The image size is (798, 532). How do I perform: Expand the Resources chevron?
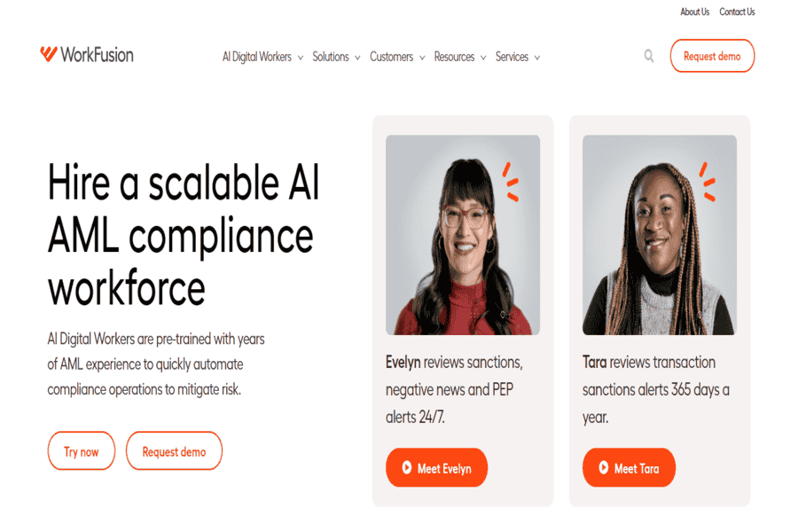point(483,58)
